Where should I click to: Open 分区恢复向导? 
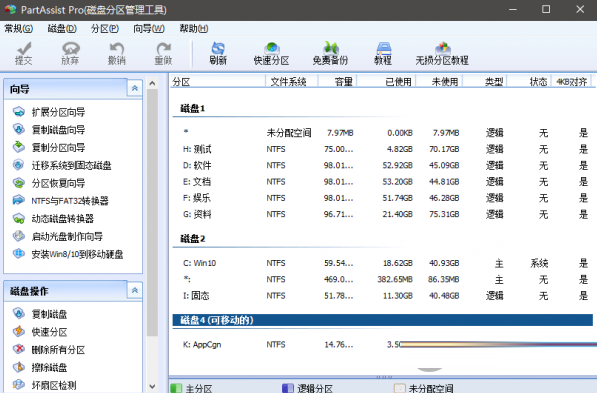49,183
